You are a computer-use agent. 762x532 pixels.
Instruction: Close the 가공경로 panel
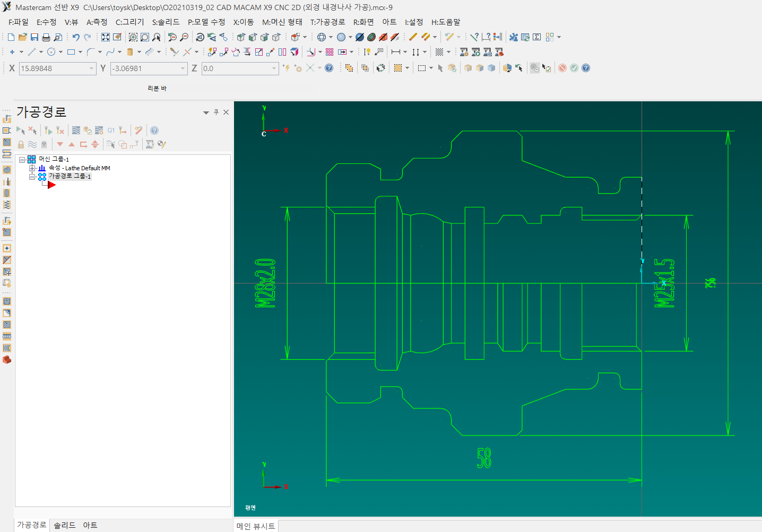point(226,112)
